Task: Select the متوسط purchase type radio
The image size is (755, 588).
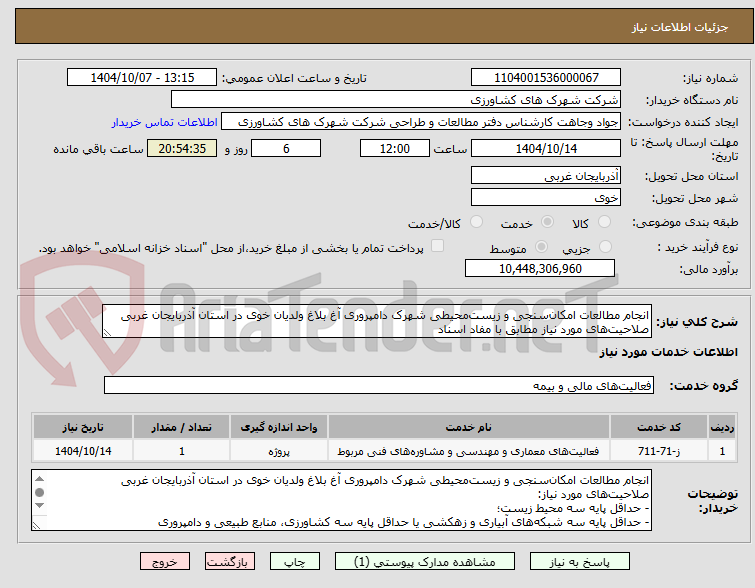Action: coord(541,247)
